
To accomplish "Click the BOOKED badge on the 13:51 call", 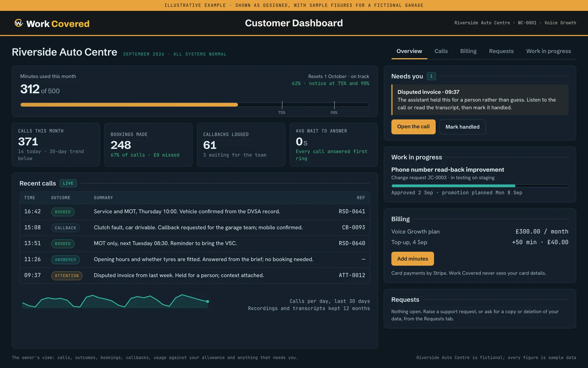I will pyautogui.click(x=63, y=244).
